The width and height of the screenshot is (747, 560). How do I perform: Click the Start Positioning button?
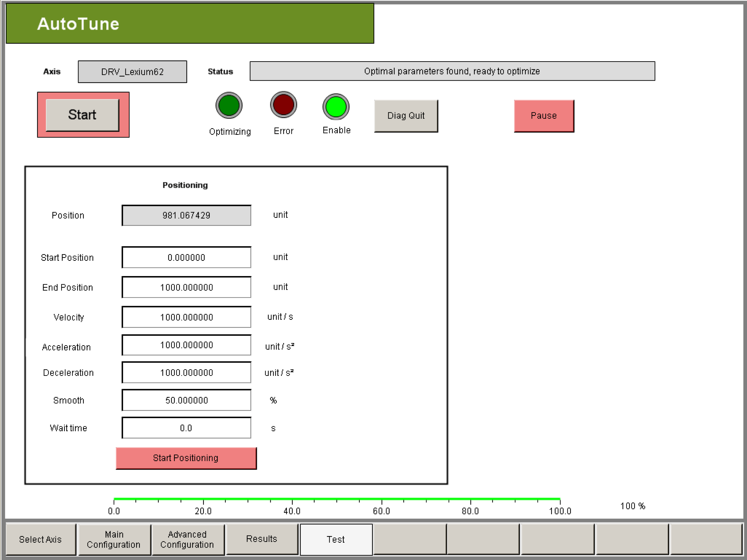click(186, 458)
